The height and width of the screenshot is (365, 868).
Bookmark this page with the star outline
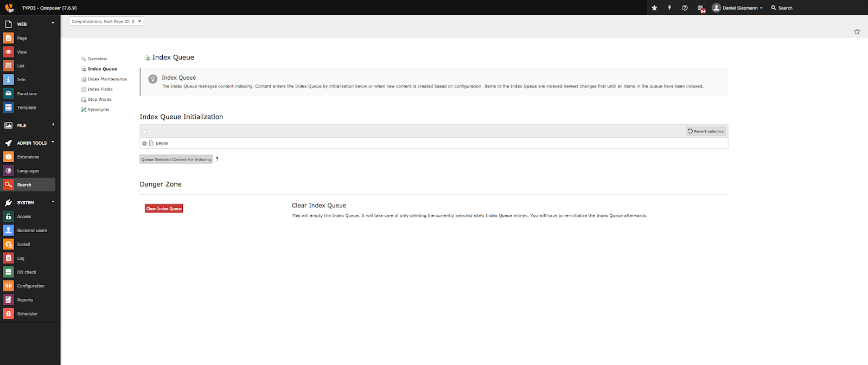click(857, 31)
